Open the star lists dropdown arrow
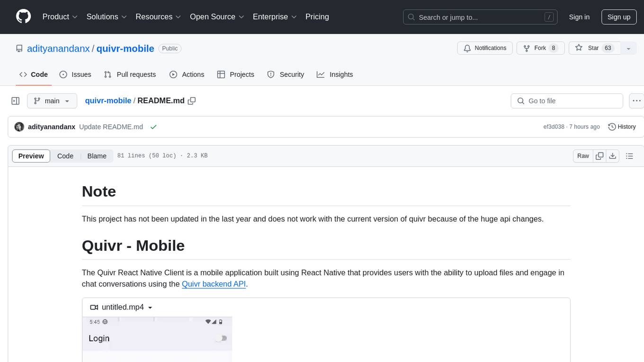Viewport: 644px width, 362px height. pos(628,48)
